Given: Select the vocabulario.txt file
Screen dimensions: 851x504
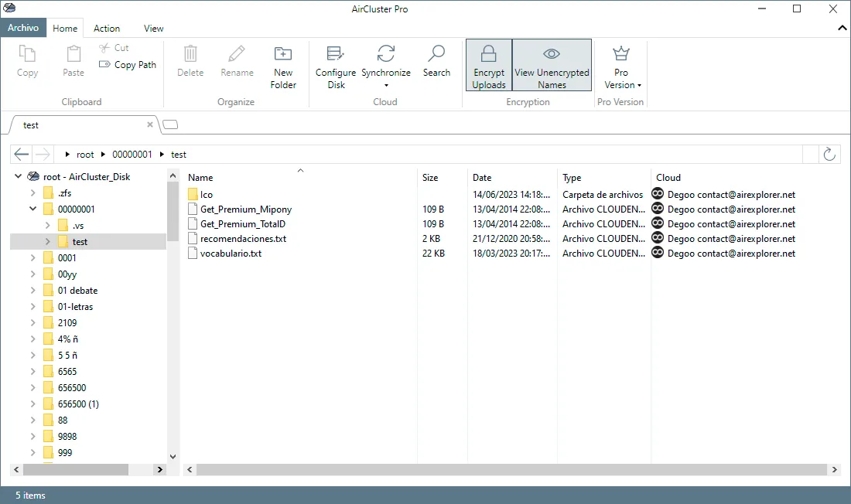Looking at the screenshot, I should 231,254.
